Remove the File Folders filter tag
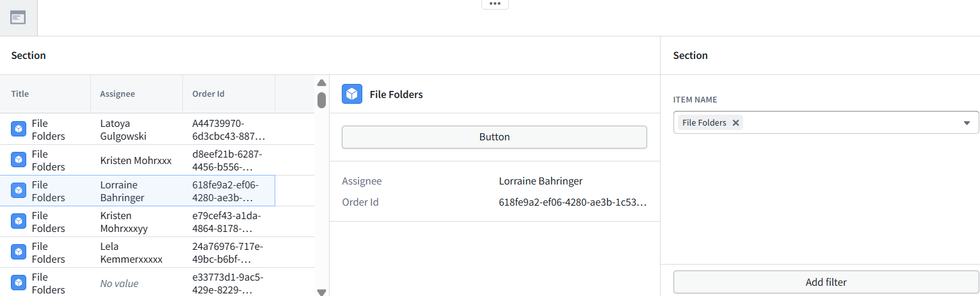Image resolution: width=980 pixels, height=296 pixels. click(x=735, y=122)
